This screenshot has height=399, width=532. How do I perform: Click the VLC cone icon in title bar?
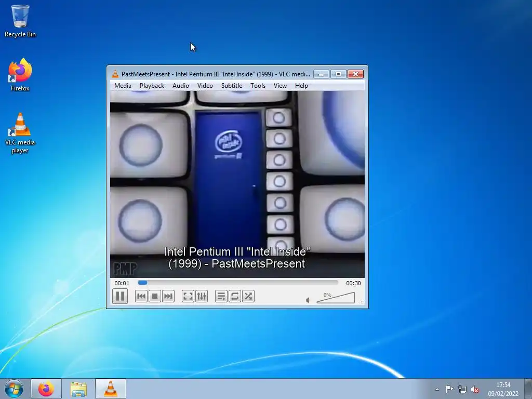tap(115, 74)
